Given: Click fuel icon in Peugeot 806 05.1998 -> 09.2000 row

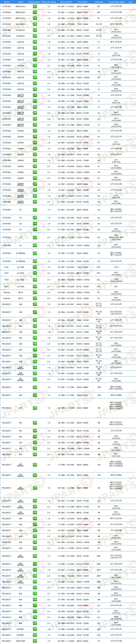Looking at the screenshot, I should [x=35, y=623].
